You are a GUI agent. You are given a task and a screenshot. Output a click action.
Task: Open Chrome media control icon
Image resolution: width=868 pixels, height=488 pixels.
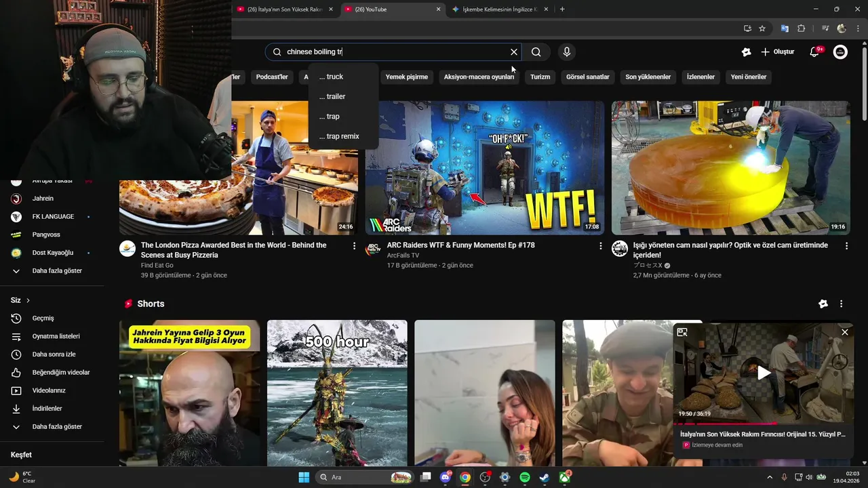(x=825, y=28)
